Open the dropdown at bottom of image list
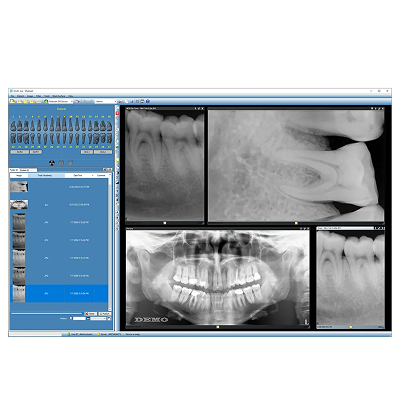 coord(98,318)
